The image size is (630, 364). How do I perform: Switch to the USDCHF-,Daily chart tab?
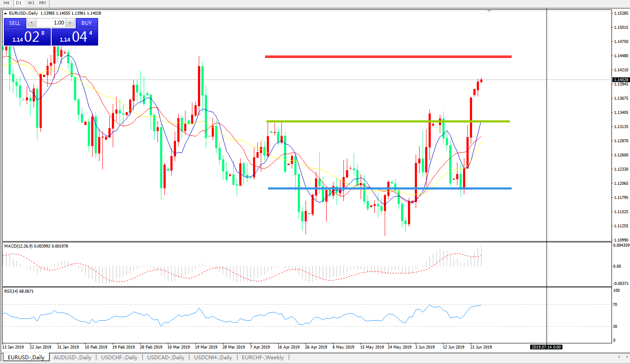[x=119, y=357]
